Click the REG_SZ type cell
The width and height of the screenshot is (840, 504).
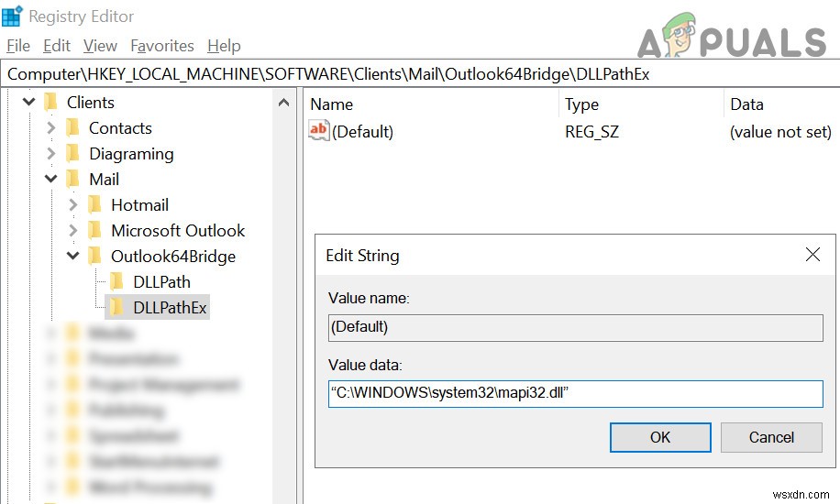click(592, 132)
